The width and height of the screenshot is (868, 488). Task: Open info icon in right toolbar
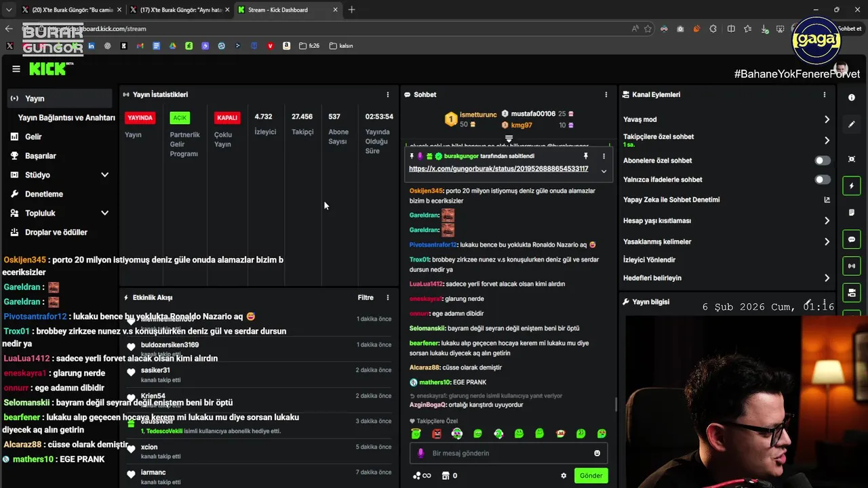pyautogui.click(x=852, y=98)
